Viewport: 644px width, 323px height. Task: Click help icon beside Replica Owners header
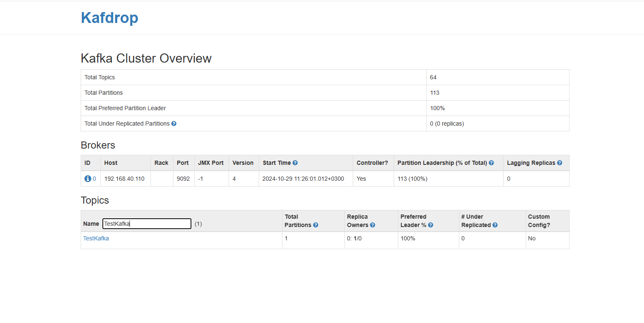372,225
